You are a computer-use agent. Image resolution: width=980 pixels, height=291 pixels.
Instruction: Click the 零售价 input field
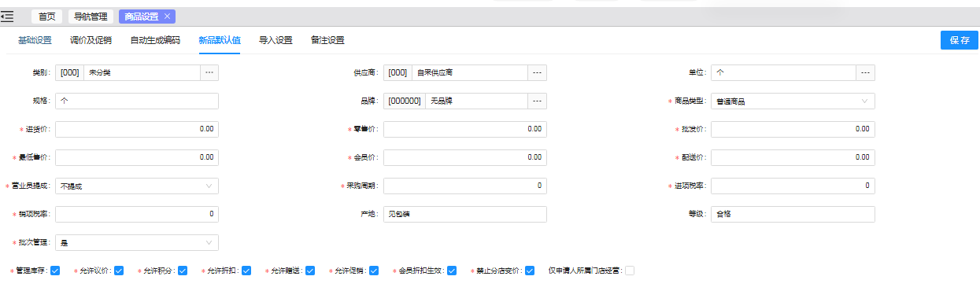click(465, 129)
